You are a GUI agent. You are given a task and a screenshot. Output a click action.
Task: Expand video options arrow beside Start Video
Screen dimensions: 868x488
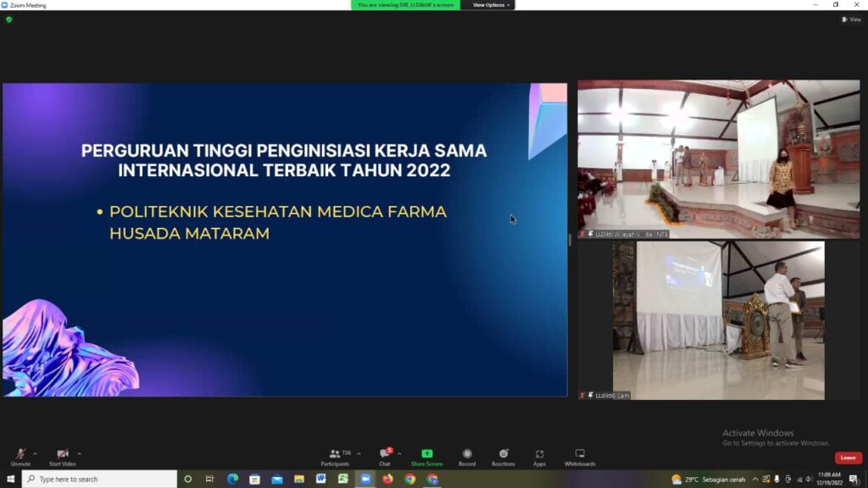tap(80, 453)
